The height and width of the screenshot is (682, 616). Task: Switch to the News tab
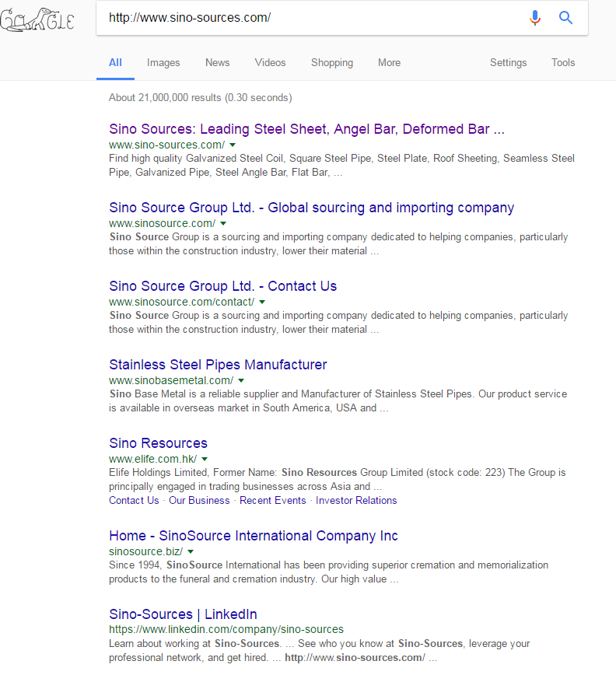(x=218, y=63)
